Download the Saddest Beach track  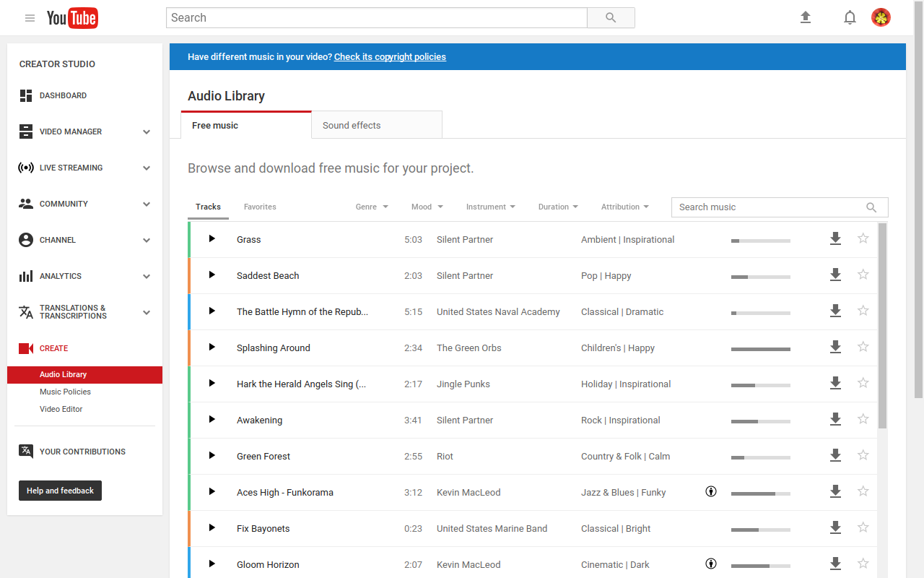tap(835, 275)
